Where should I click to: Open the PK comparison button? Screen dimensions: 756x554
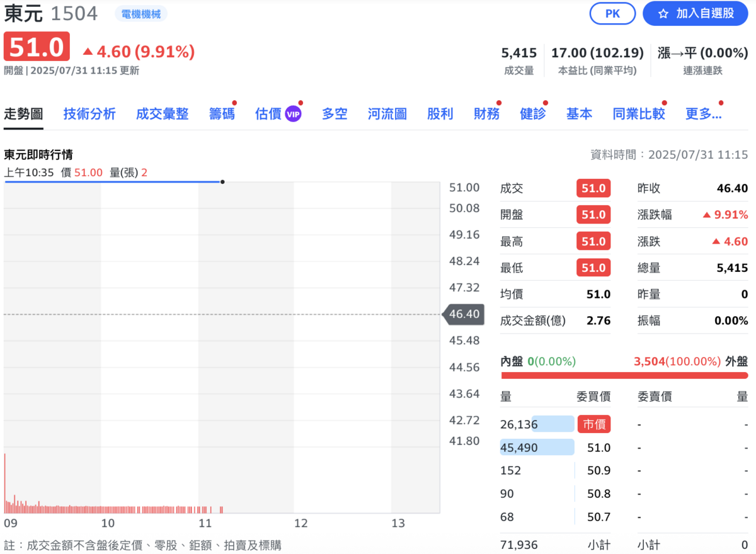(x=612, y=13)
